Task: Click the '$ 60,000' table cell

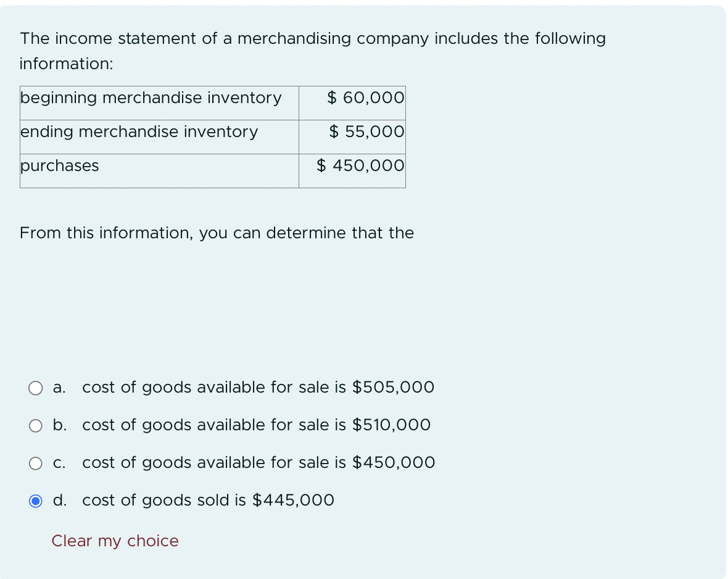Action: click(352, 102)
